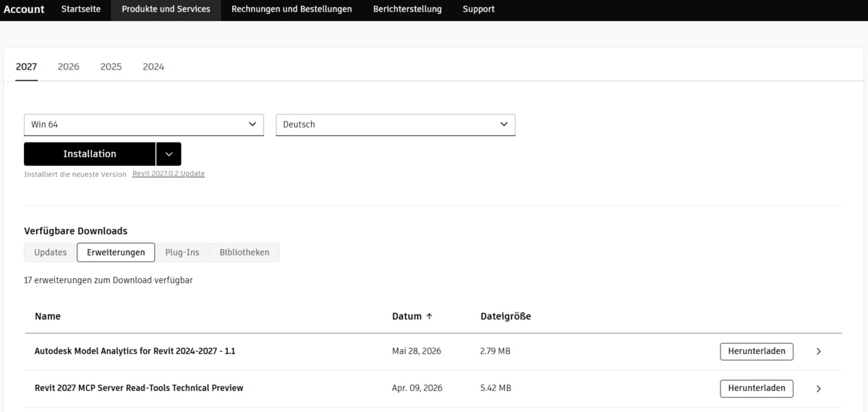
Task: Click the 2.79 MB file size
Action: (x=495, y=351)
